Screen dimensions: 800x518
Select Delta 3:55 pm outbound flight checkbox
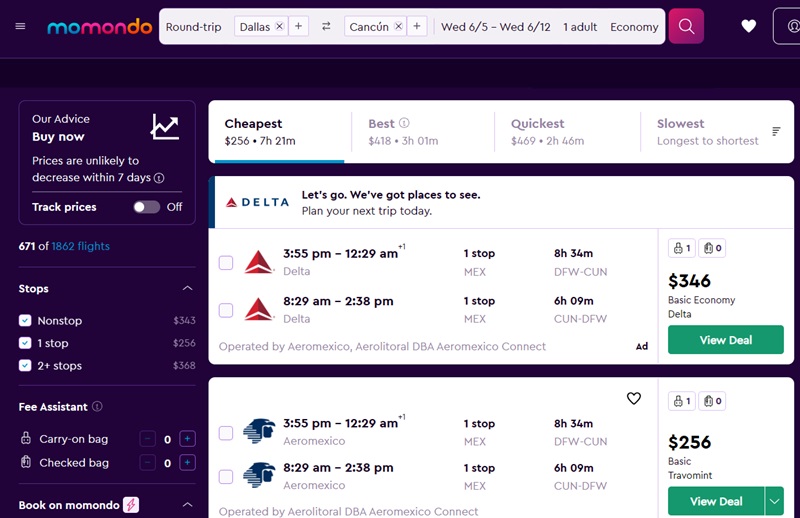tap(226, 263)
